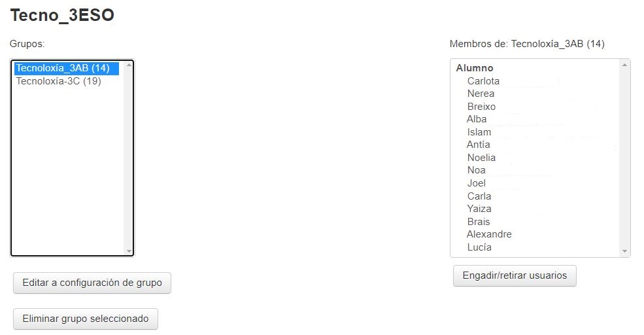Select Lucía in members list
This screenshot has height=335, width=644.
click(x=479, y=247)
